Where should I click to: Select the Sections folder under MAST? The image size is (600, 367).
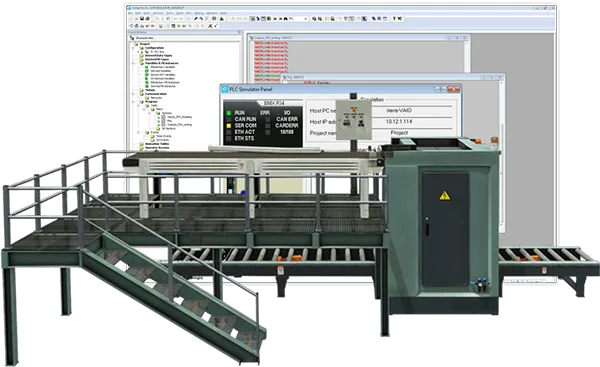[166, 113]
